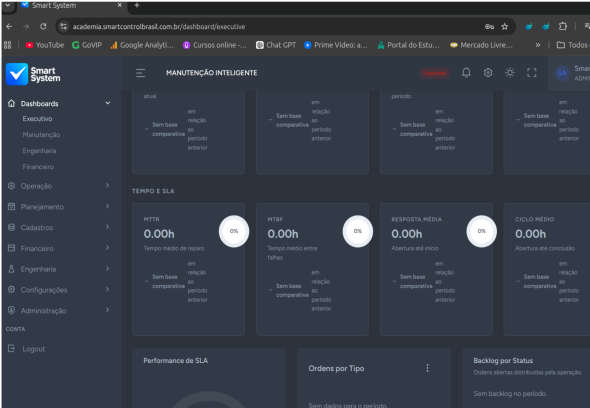Click the TEMPO E SLA heading
The height and width of the screenshot is (408, 590).
153,191
